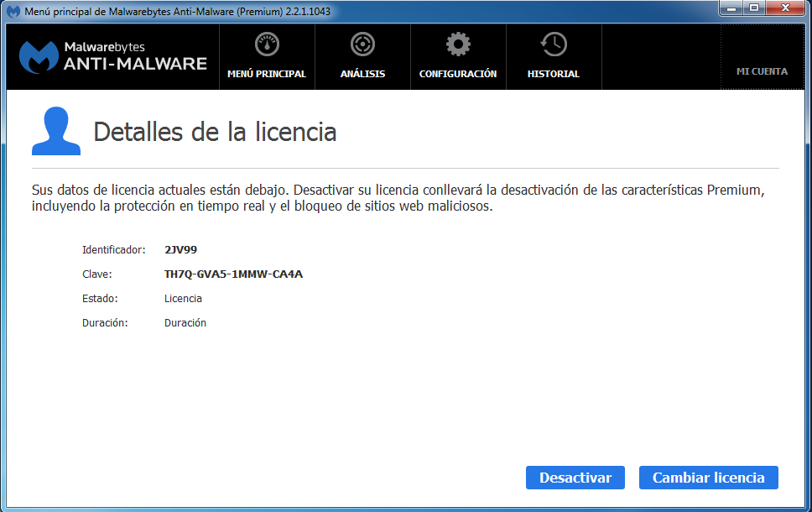The width and height of the screenshot is (812, 512).
Task: Click the license description paragraph
Action: point(398,198)
